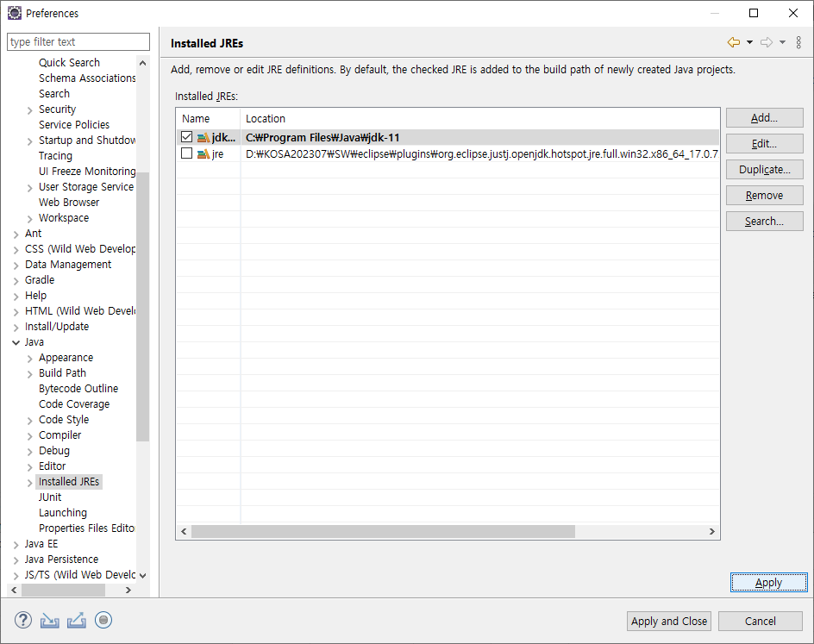This screenshot has height=644, width=814.
Task: Select the jre row's eclipse plugins location
Action: tap(481, 153)
